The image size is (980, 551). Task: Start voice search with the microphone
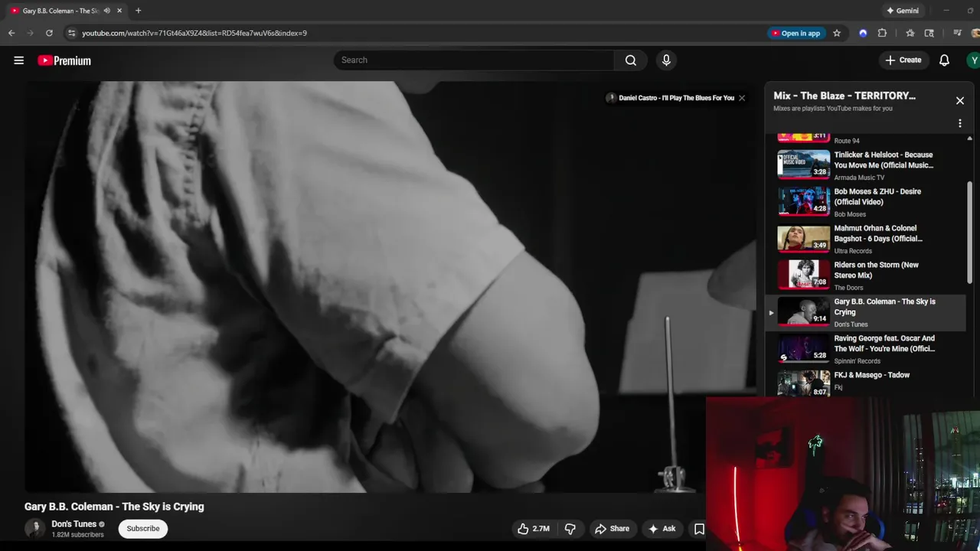click(x=666, y=60)
